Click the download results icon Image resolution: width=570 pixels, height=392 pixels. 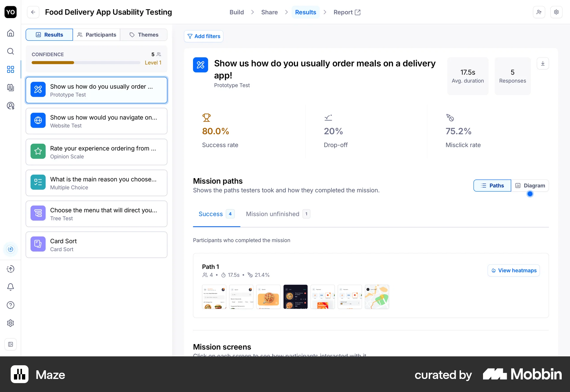click(x=543, y=64)
